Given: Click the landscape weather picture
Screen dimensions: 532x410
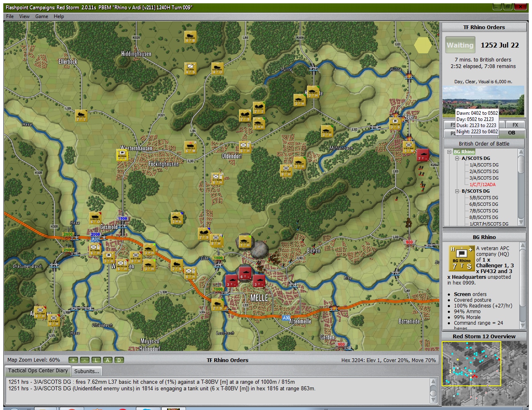Looking at the screenshot, I should pos(483,101).
